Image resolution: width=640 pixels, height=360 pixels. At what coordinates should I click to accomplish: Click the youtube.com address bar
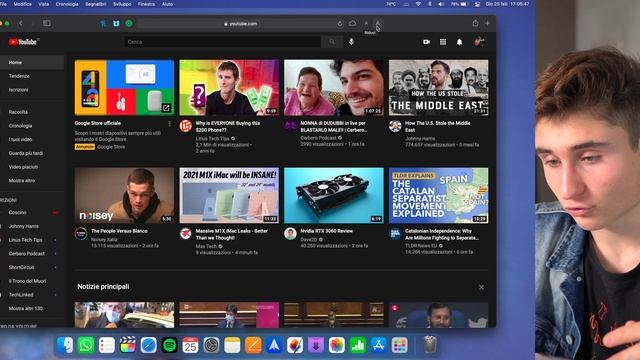pos(241,24)
